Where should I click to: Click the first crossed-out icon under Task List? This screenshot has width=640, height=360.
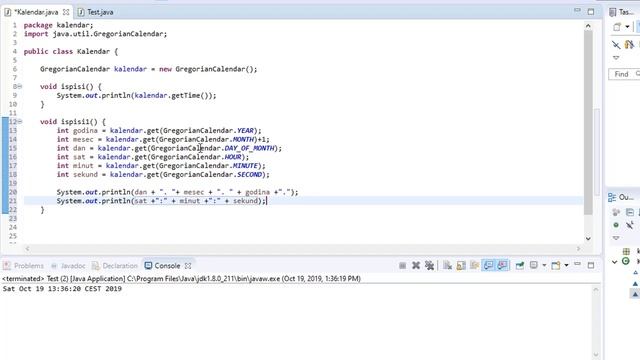tap(616, 44)
